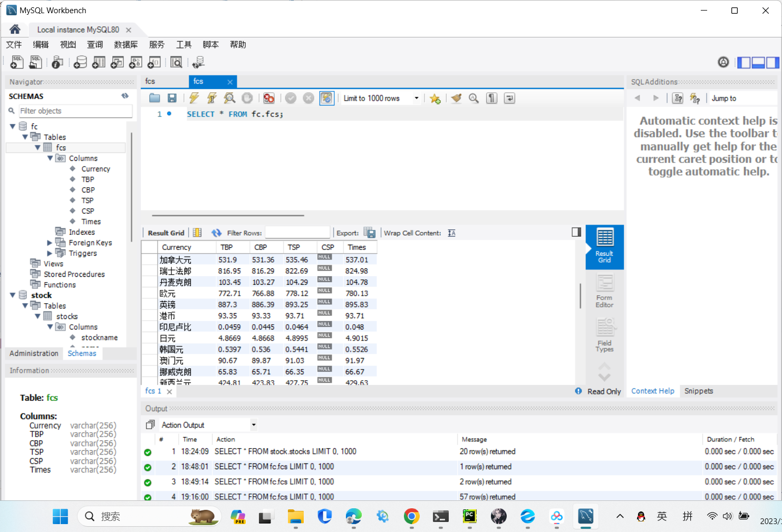Beautify the query with broom icon

pyautogui.click(x=456, y=98)
